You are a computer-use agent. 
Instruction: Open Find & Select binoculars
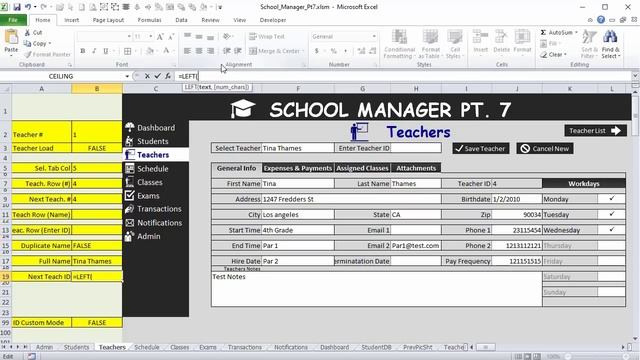coord(610,44)
